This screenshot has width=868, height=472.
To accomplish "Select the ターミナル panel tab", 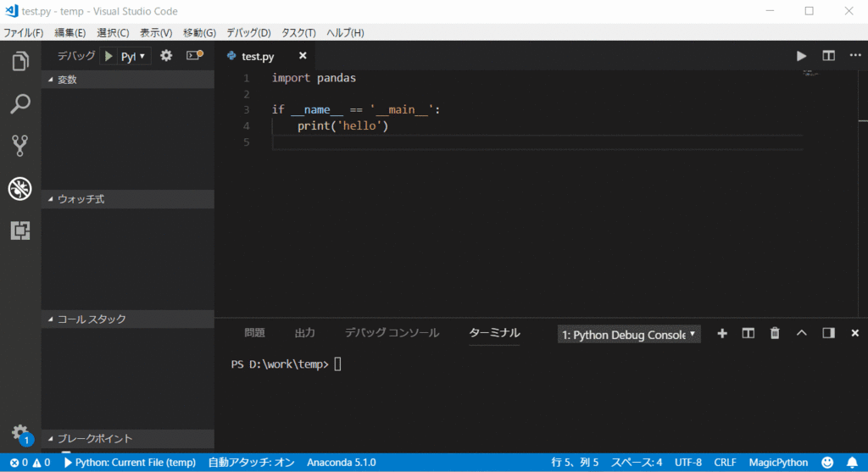I will (x=494, y=332).
